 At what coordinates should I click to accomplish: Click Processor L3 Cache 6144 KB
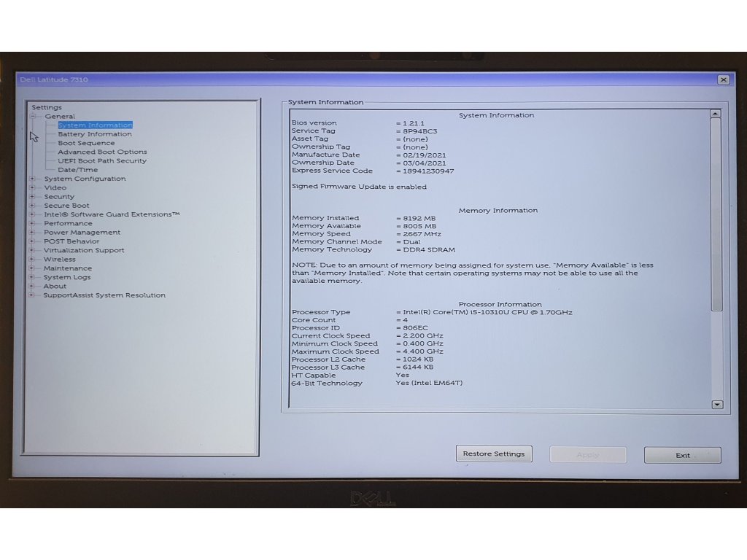point(418,367)
